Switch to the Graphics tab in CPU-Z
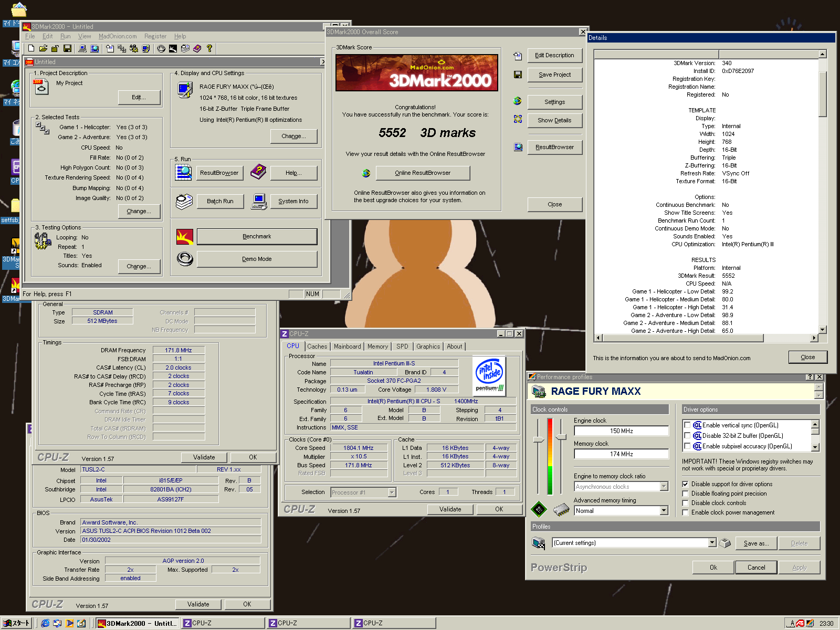840x630 pixels. tap(428, 346)
